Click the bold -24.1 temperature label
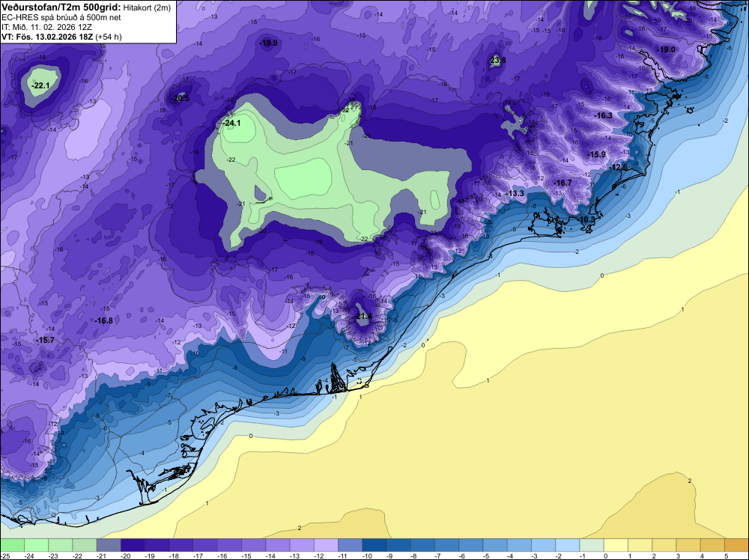 pyautogui.click(x=231, y=124)
